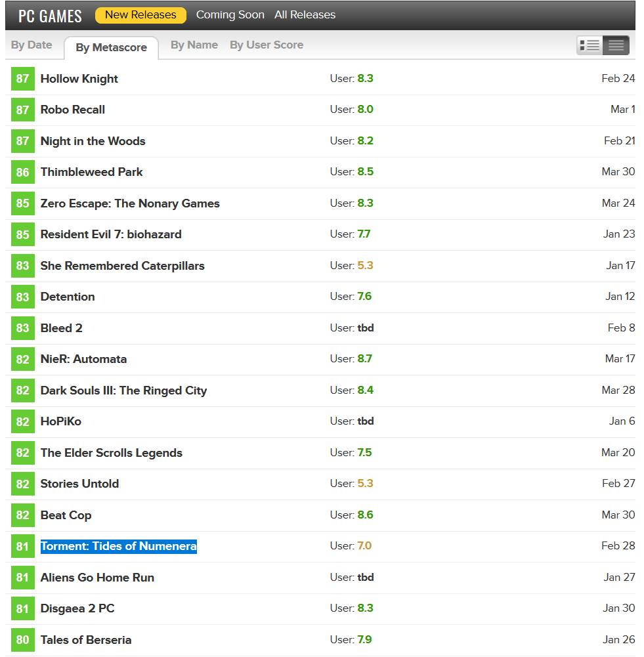
Task: Click Bleed 2's tbd user score
Action: 366,328
